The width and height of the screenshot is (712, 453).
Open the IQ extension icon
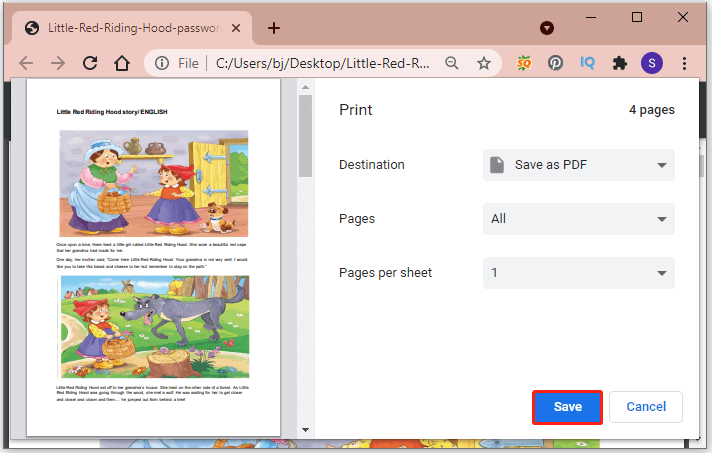point(587,63)
